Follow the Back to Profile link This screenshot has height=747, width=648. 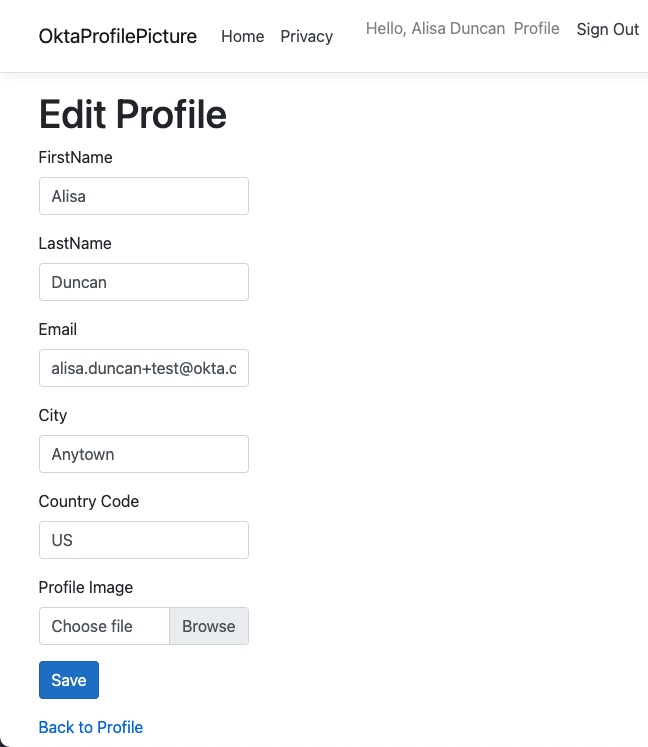91,727
